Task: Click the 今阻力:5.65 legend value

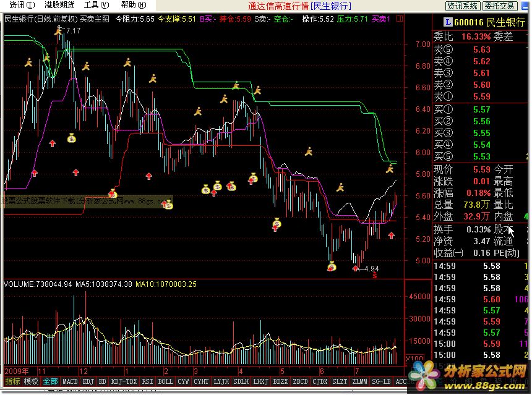Action: point(135,19)
